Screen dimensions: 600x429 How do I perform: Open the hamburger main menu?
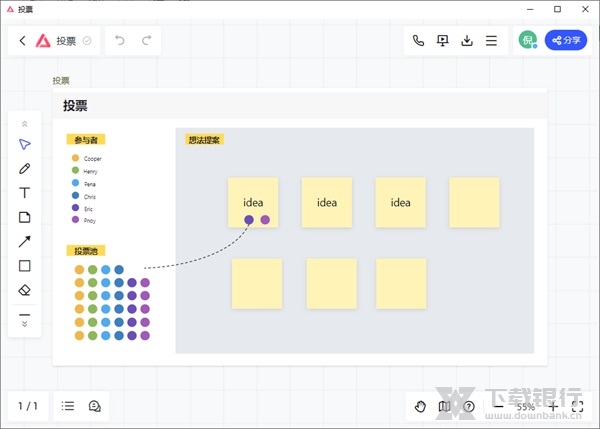tap(491, 41)
